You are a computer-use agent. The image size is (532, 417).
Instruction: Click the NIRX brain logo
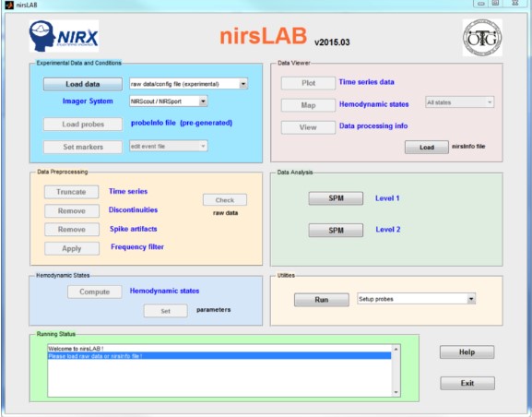tap(64, 36)
